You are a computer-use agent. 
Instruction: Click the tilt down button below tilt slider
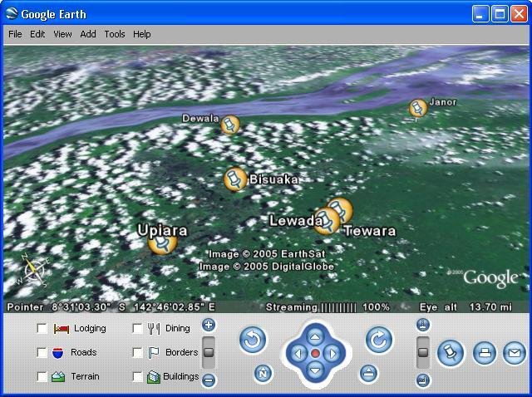coord(423,380)
